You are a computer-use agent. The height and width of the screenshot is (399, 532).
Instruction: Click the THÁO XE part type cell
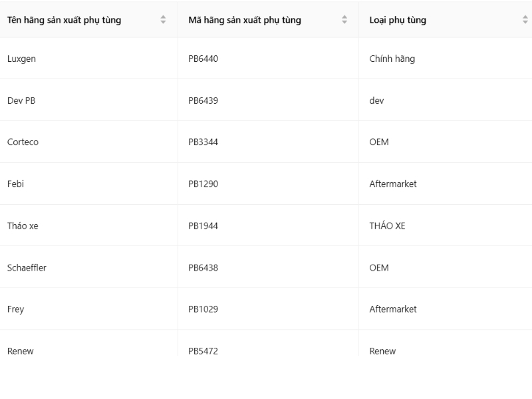click(x=387, y=225)
